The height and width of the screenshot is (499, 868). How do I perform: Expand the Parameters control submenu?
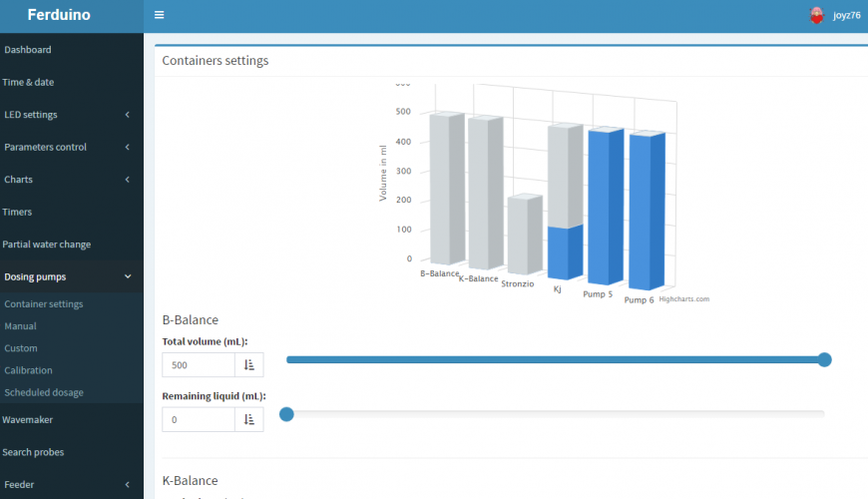tap(127, 148)
